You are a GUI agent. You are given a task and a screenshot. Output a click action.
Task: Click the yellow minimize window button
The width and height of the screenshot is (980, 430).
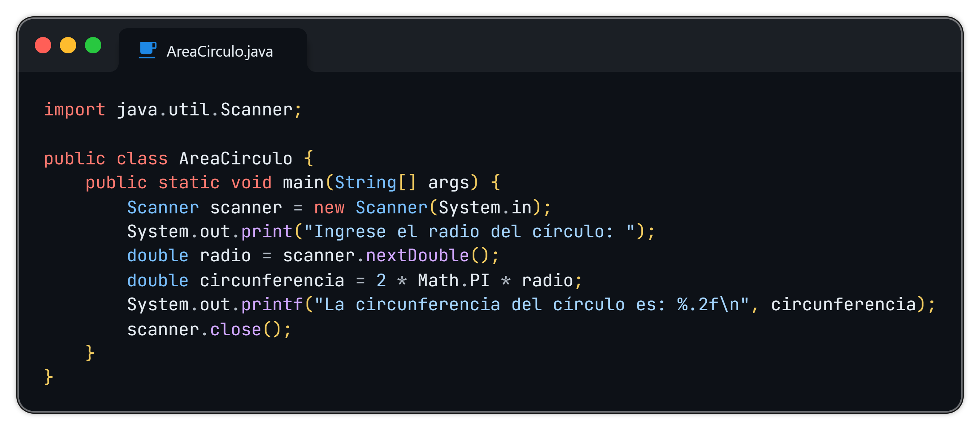tap(68, 45)
